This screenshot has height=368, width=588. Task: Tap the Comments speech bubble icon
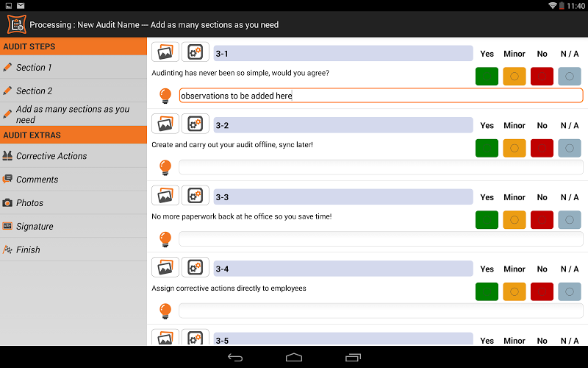7,179
